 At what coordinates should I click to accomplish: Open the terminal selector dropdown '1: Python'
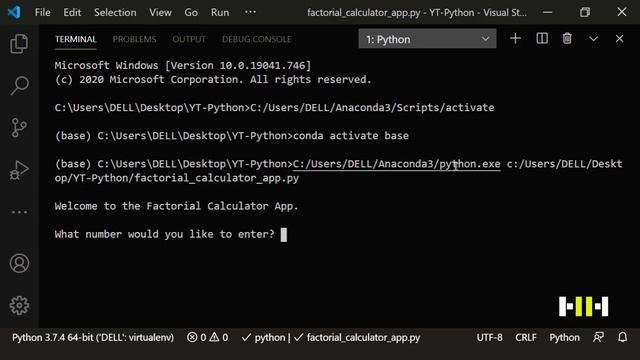pos(427,39)
